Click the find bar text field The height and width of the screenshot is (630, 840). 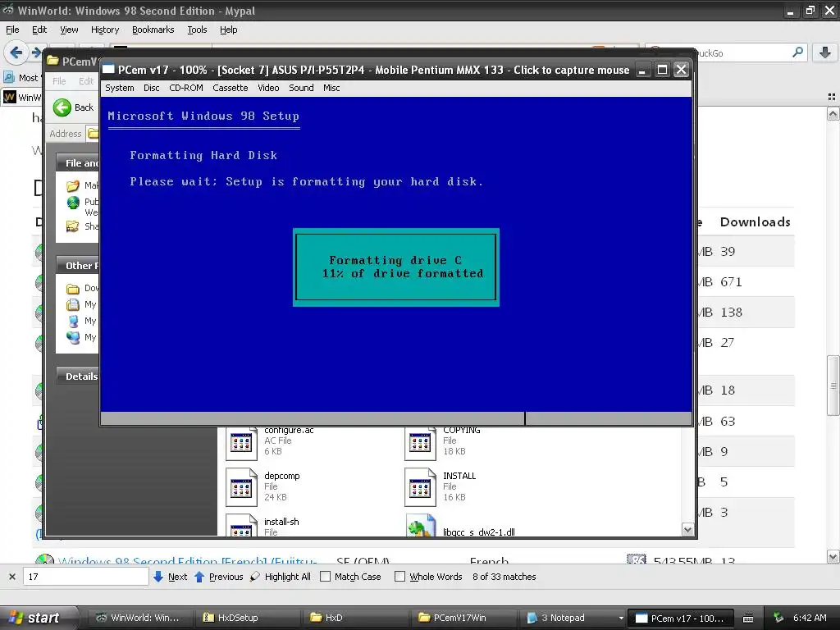(85, 577)
